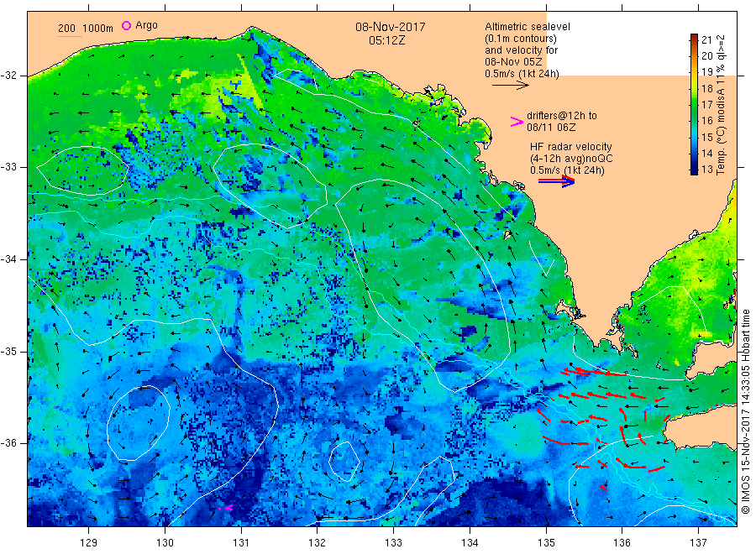
Task: Click the Temp. (°C) modisA axis label
Action: click(x=721, y=105)
